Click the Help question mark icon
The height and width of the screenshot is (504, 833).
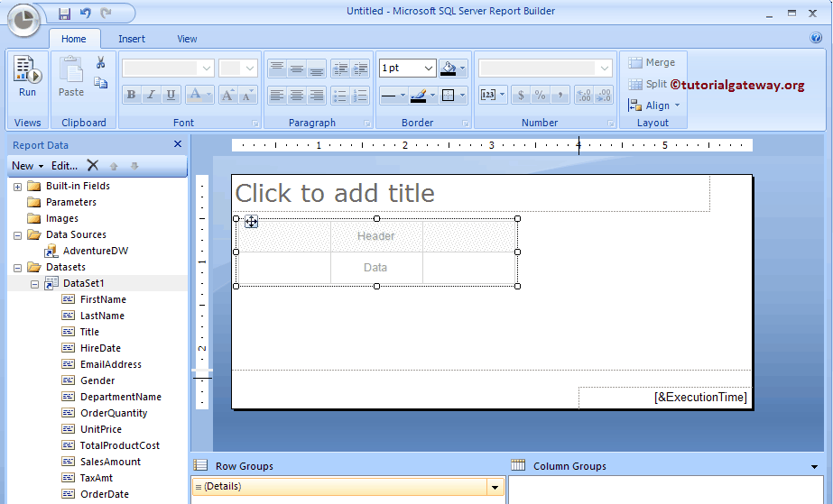[x=816, y=38]
